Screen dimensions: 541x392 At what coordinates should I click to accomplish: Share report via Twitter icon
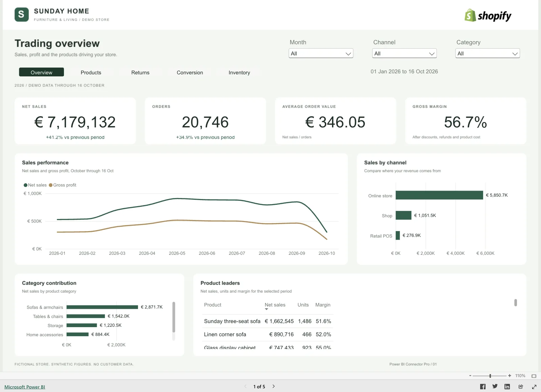[495, 386]
